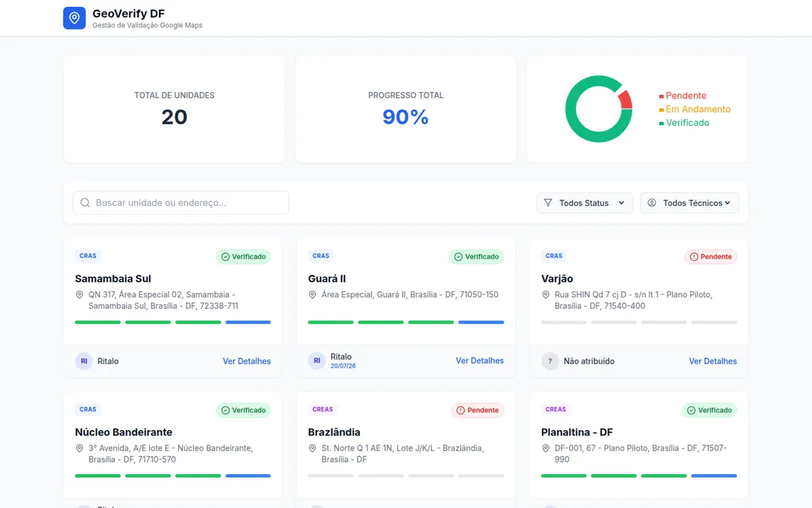This screenshot has height=508, width=812.
Task: Click the Progresso Total 90% value
Action: click(406, 117)
